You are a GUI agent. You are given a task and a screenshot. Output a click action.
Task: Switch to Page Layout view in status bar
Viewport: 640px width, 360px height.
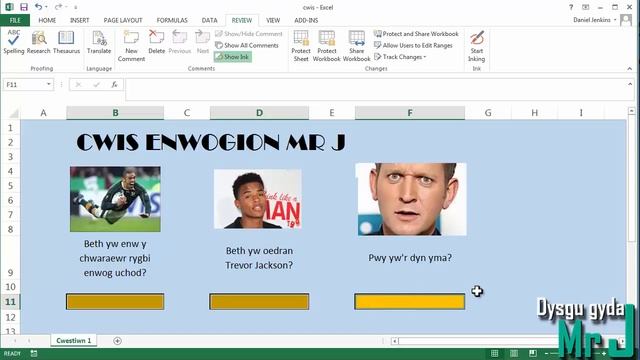point(514,353)
